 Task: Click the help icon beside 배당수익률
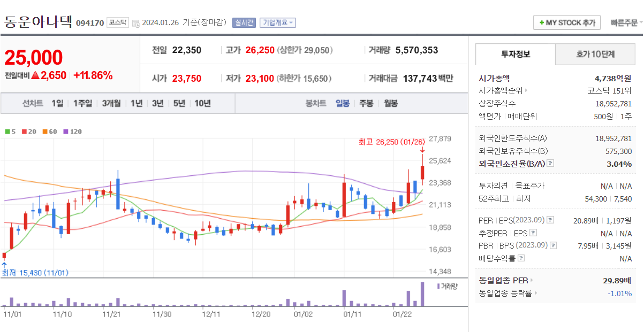[x=521, y=258]
